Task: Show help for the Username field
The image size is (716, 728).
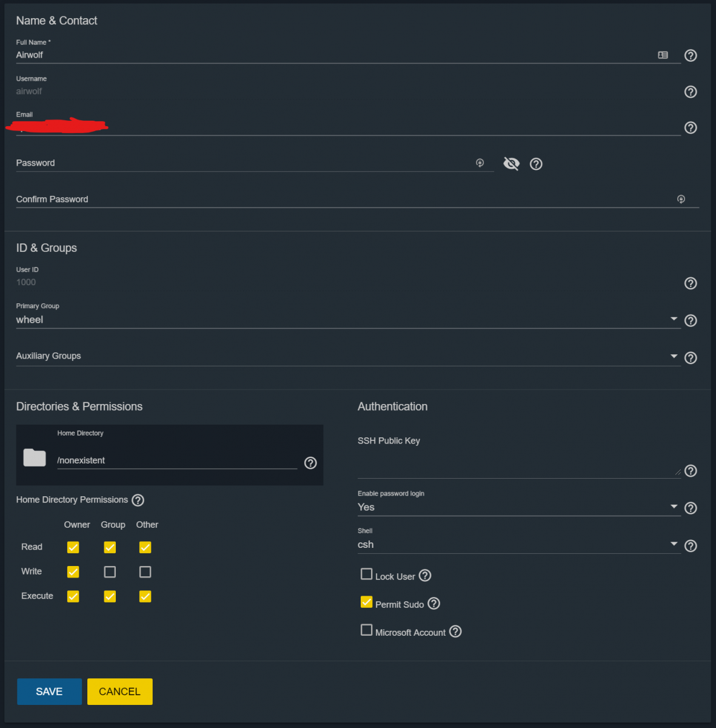Action: (x=691, y=92)
